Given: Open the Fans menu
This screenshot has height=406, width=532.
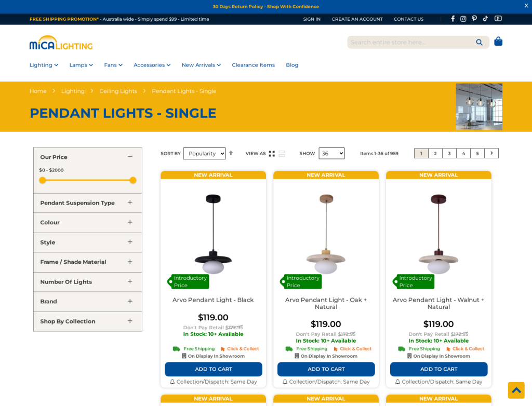Looking at the screenshot, I should (x=113, y=65).
